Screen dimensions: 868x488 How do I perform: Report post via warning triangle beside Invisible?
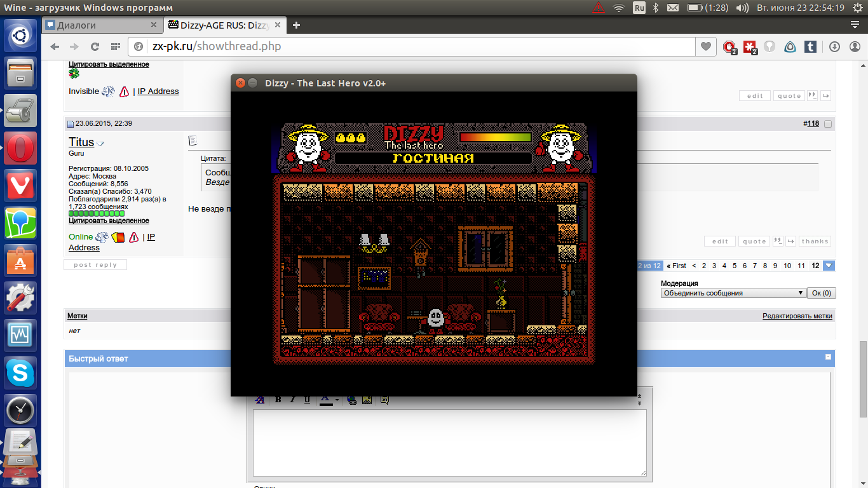click(x=124, y=91)
